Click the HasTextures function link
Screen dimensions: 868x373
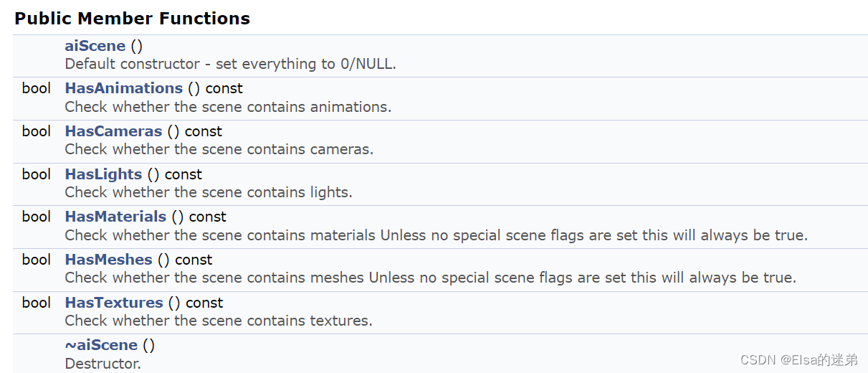coord(114,303)
